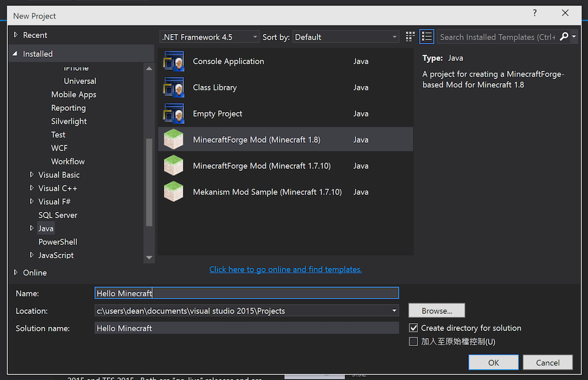Click the Browse... button

click(x=436, y=311)
